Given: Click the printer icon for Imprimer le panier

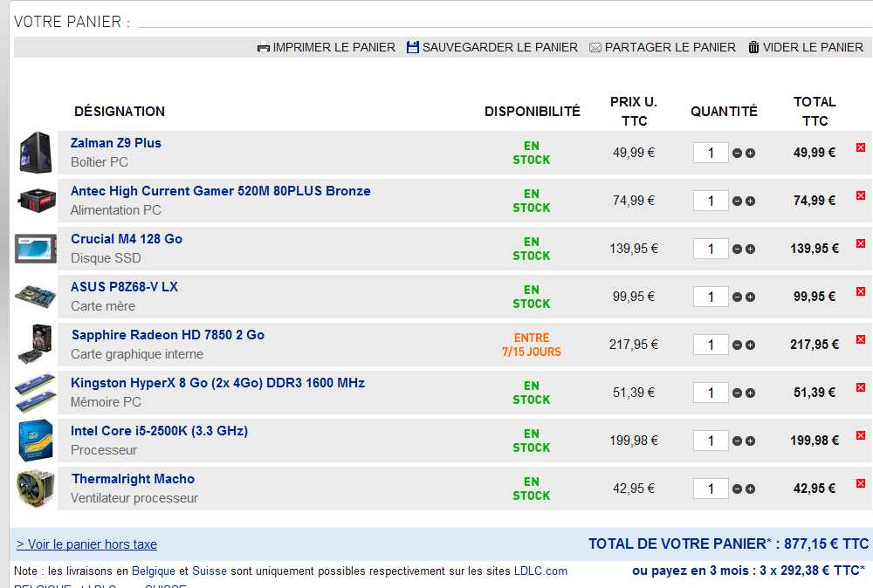Looking at the screenshot, I should click(x=263, y=47).
